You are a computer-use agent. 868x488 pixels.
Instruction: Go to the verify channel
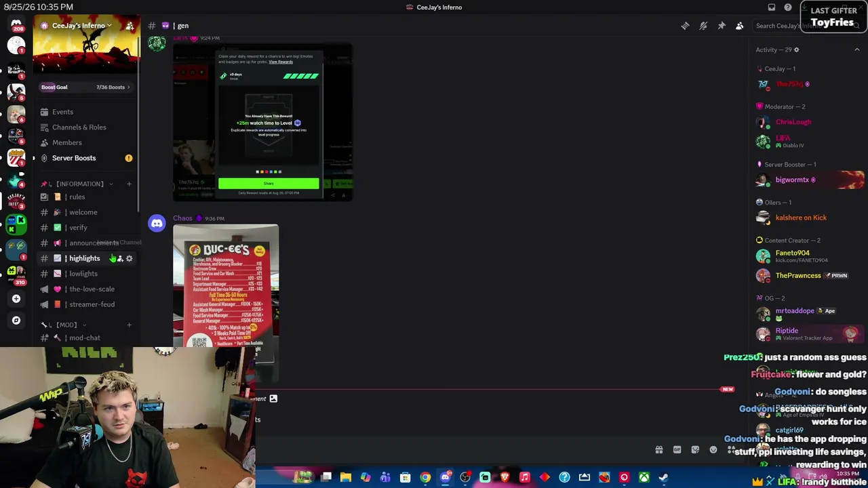click(x=85, y=228)
